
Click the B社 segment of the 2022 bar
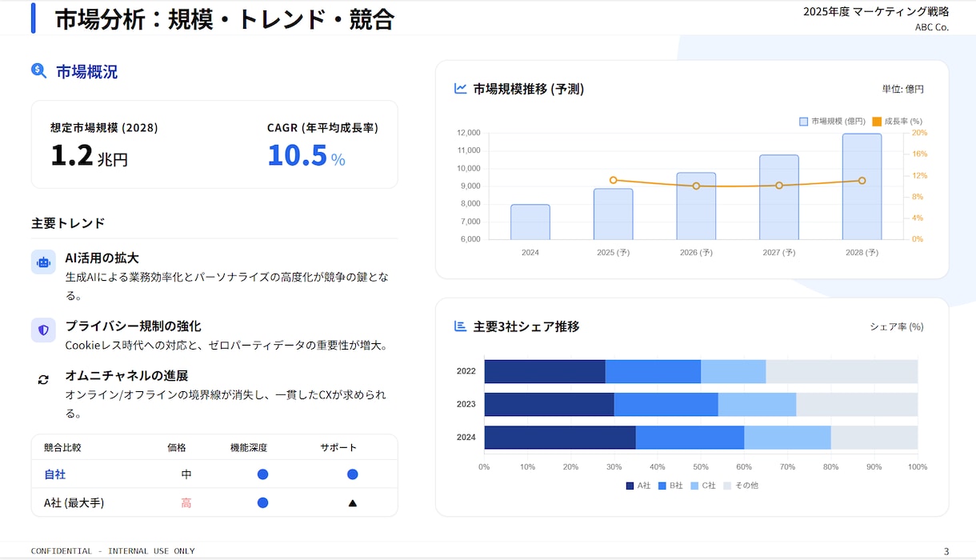pos(653,371)
